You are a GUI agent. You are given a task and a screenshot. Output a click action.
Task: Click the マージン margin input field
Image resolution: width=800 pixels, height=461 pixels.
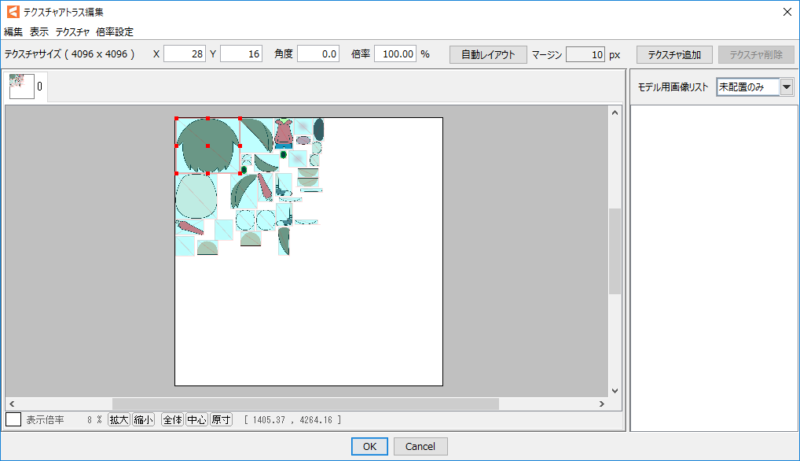pos(585,55)
